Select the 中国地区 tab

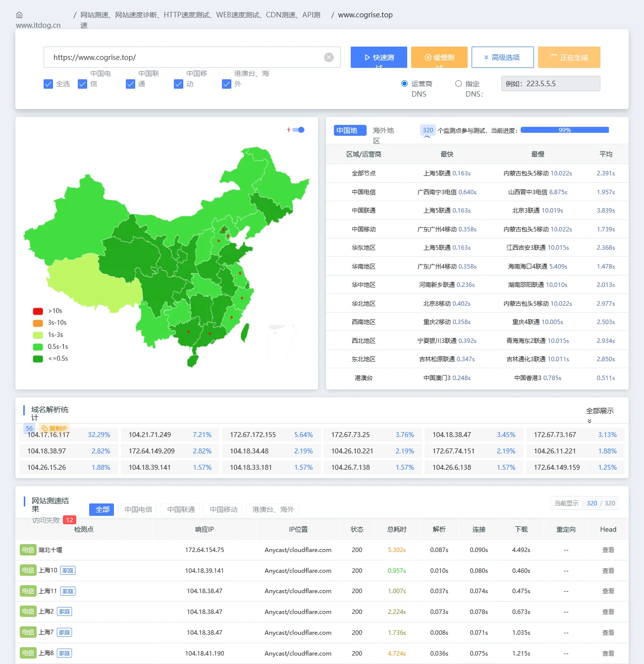click(x=350, y=130)
